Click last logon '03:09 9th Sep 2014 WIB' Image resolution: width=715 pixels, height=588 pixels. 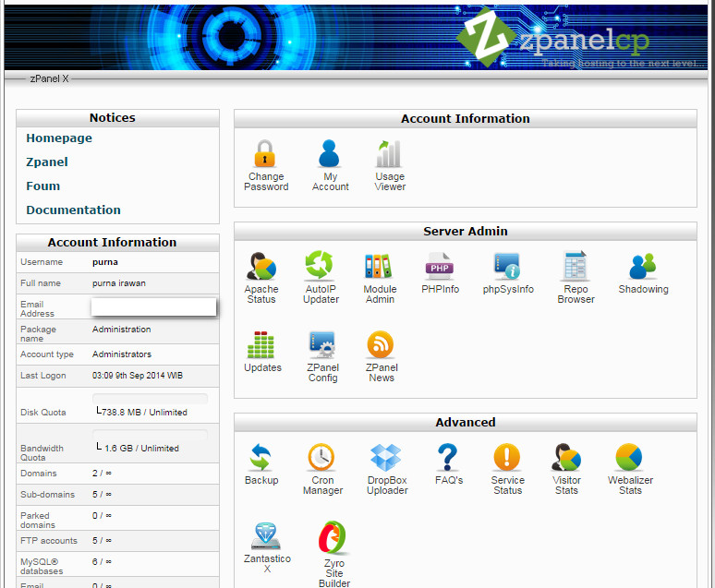coord(138,376)
